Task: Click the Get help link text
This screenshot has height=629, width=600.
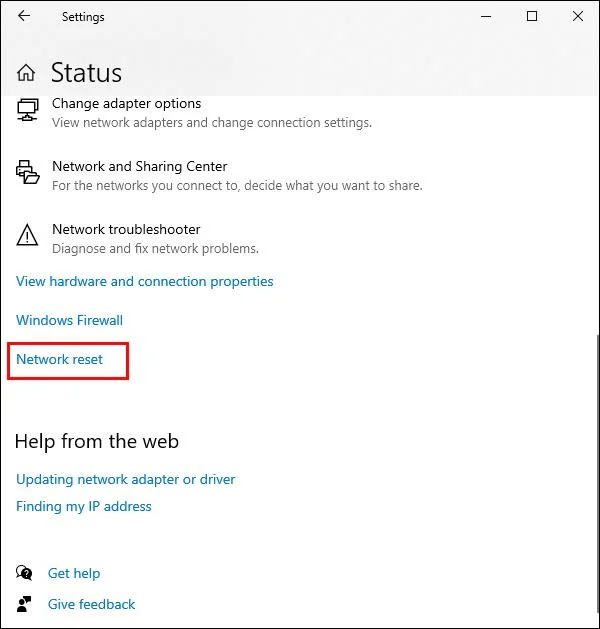Action: pyautogui.click(x=74, y=574)
